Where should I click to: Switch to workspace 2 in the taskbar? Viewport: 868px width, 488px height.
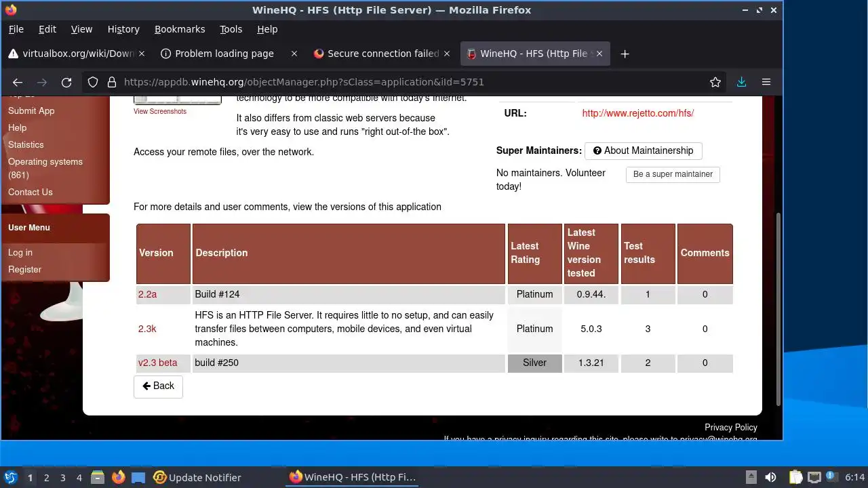click(46, 477)
